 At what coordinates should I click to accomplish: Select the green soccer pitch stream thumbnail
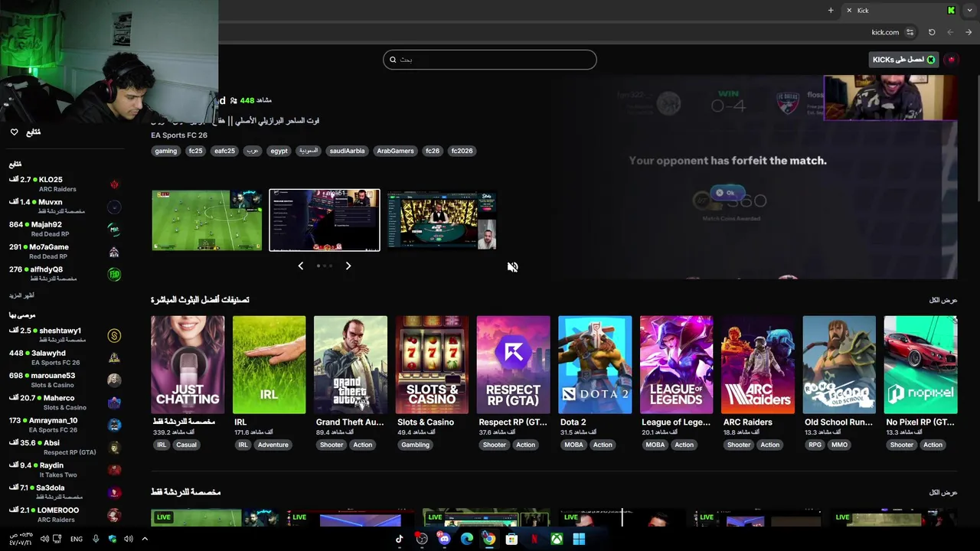tap(207, 220)
